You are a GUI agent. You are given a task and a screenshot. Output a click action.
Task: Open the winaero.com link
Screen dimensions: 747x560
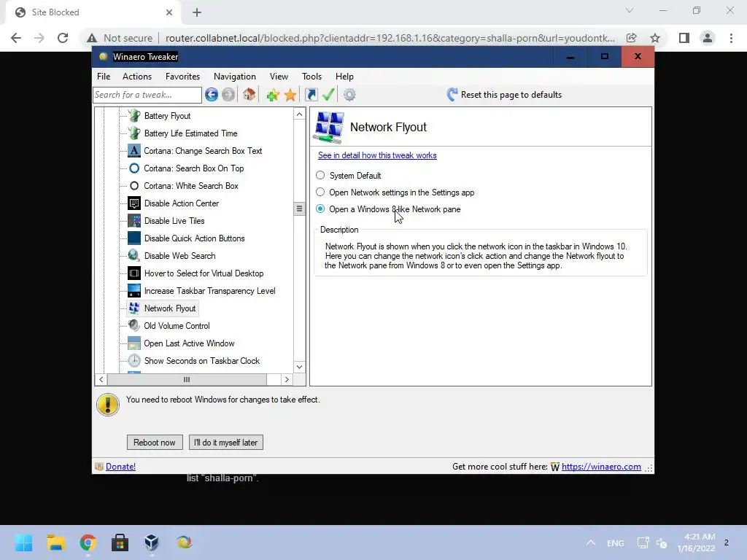[601, 467]
